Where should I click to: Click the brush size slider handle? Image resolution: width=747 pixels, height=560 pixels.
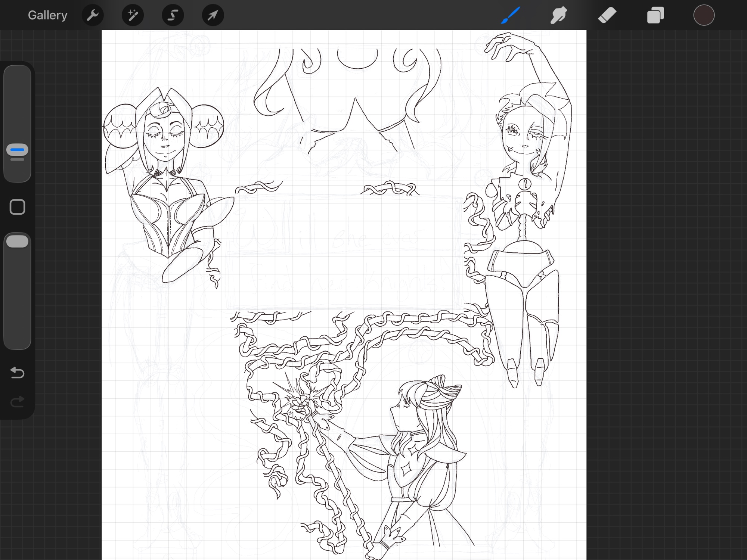point(17,150)
